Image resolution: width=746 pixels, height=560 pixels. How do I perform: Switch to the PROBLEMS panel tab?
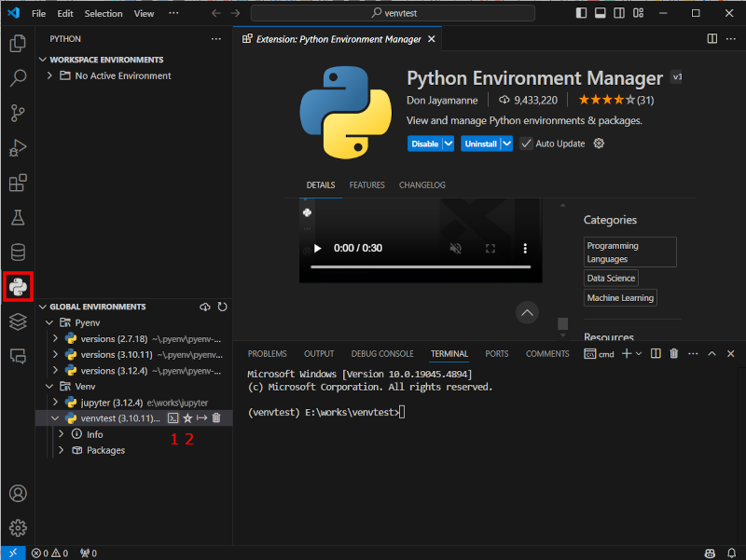pos(268,354)
